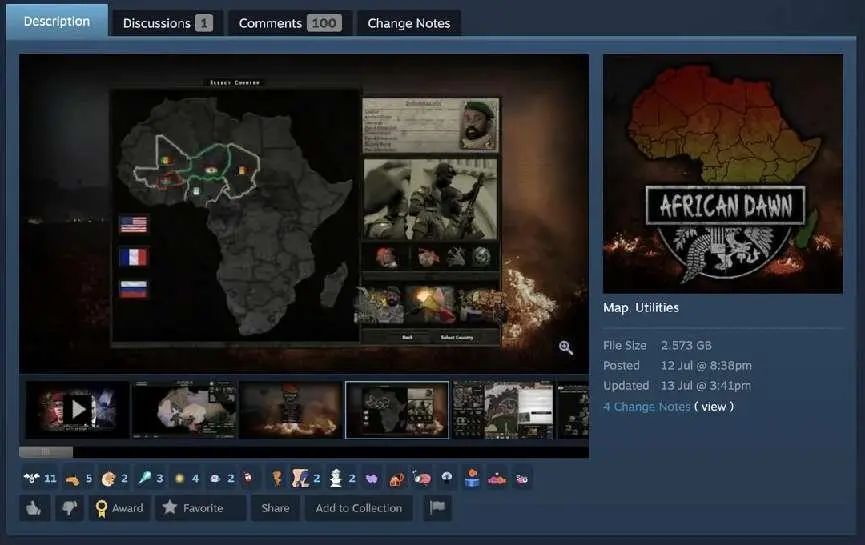Open the Description tab

[57, 22]
